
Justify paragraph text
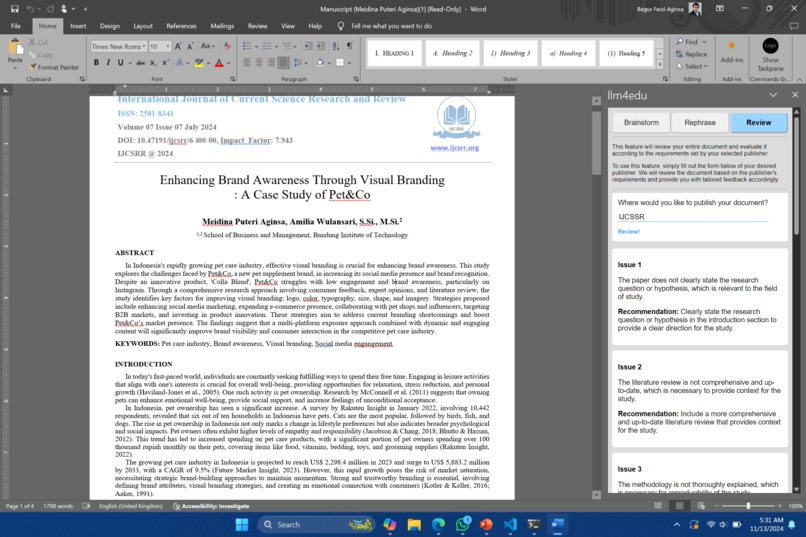(x=284, y=63)
